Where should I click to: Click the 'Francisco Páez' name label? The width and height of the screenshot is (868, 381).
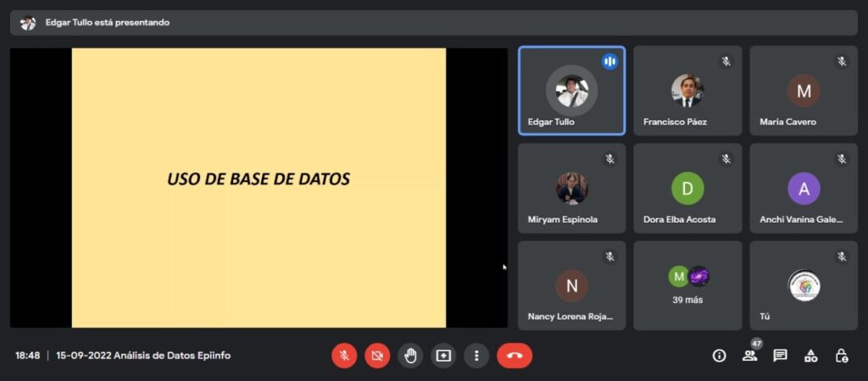(x=675, y=122)
